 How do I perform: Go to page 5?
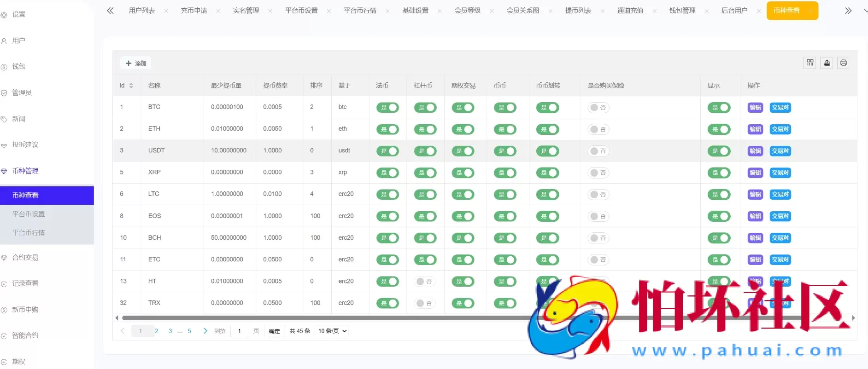point(189,331)
